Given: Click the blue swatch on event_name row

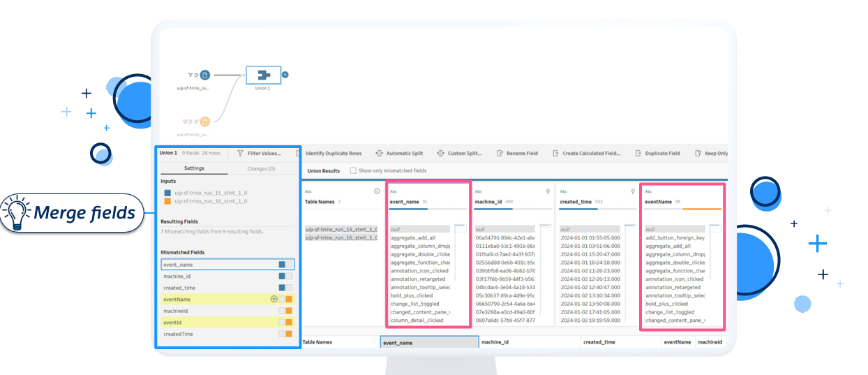Looking at the screenshot, I should tap(282, 265).
